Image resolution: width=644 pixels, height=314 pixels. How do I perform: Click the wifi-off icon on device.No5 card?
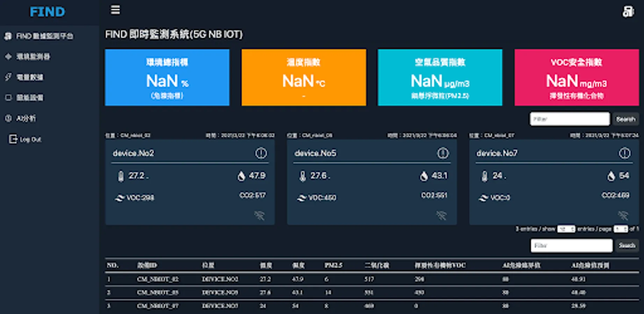[441, 215]
